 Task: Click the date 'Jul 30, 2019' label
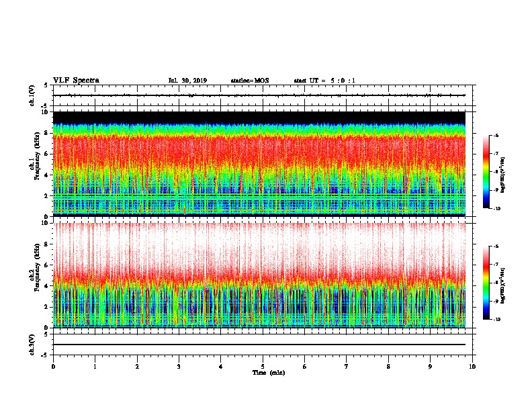(187, 81)
